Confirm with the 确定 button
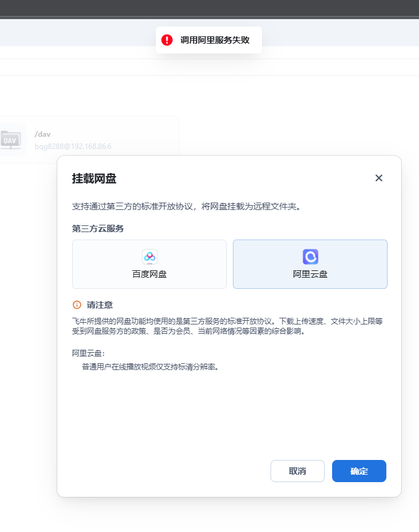The height and width of the screenshot is (532, 419). [359, 471]
